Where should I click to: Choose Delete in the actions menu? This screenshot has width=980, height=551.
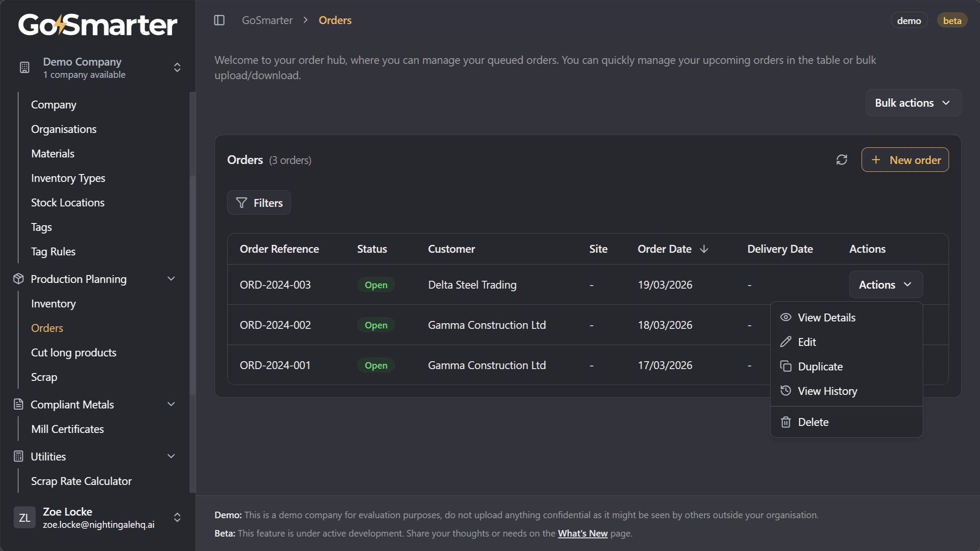(847, 422)
